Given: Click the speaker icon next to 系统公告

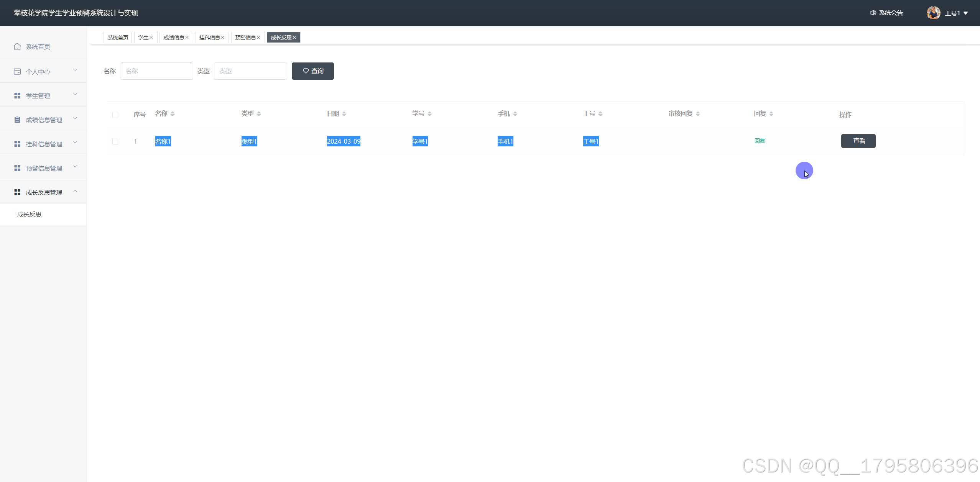Looking at the screenshot, I should [x=873, y=13].
